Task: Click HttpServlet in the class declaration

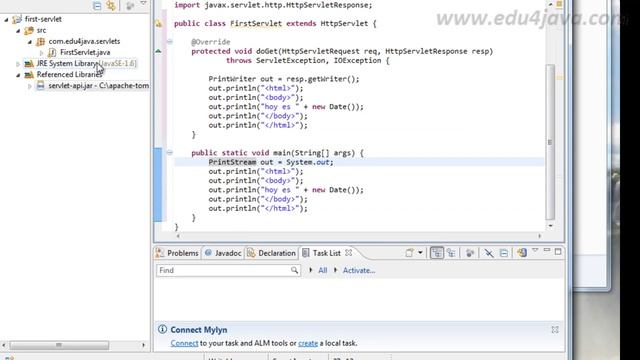Action: (x=344, y=23)
